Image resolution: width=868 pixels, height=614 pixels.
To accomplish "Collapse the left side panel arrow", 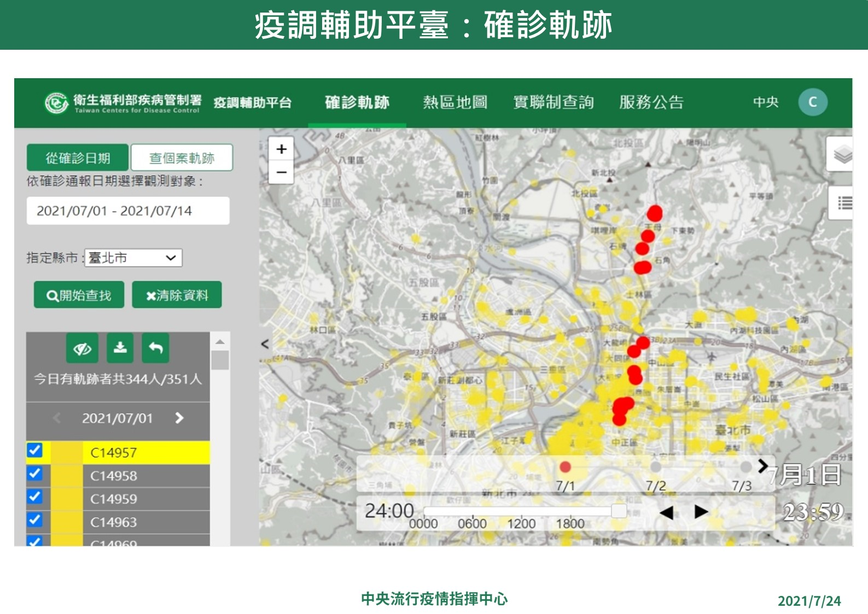I will 265,344.
